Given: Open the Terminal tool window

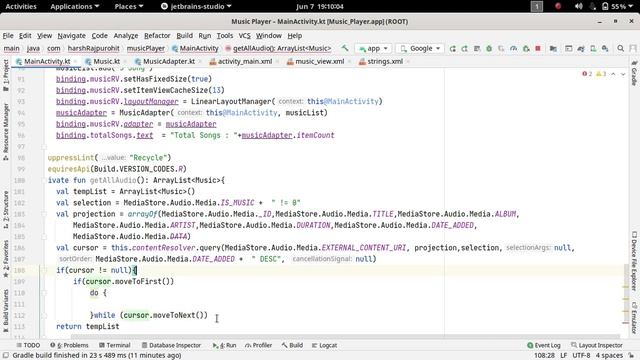Looking at the screenshot, I should click(x=115, y=345).
